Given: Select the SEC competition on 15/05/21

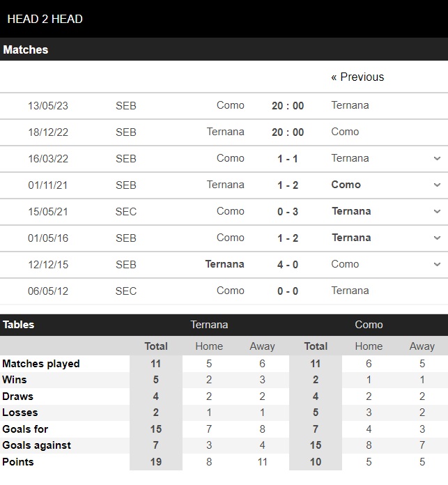Looking at the screenshot, I should 126,212.
